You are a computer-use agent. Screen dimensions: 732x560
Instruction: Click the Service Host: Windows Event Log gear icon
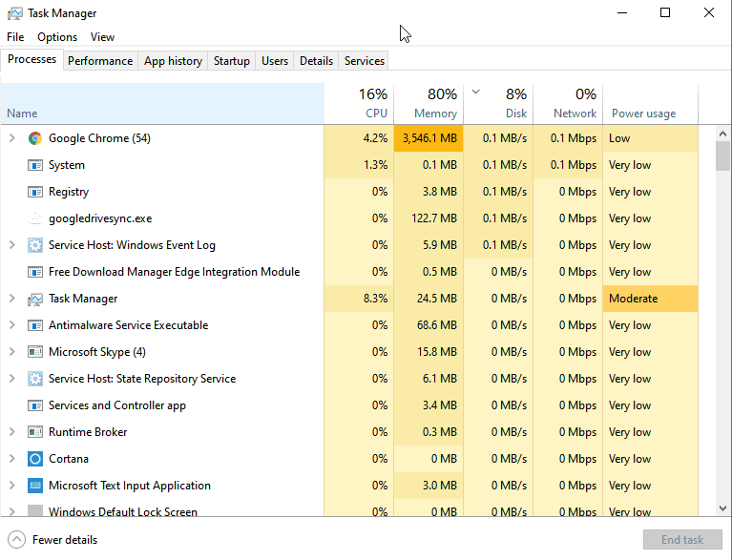click(35, 245)
